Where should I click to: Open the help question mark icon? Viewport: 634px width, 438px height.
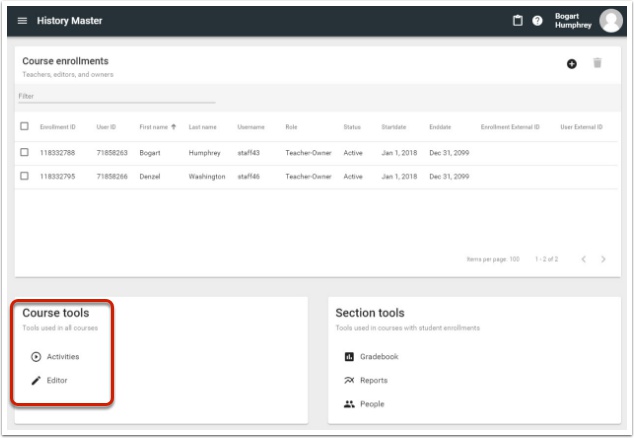coord(537,21)
